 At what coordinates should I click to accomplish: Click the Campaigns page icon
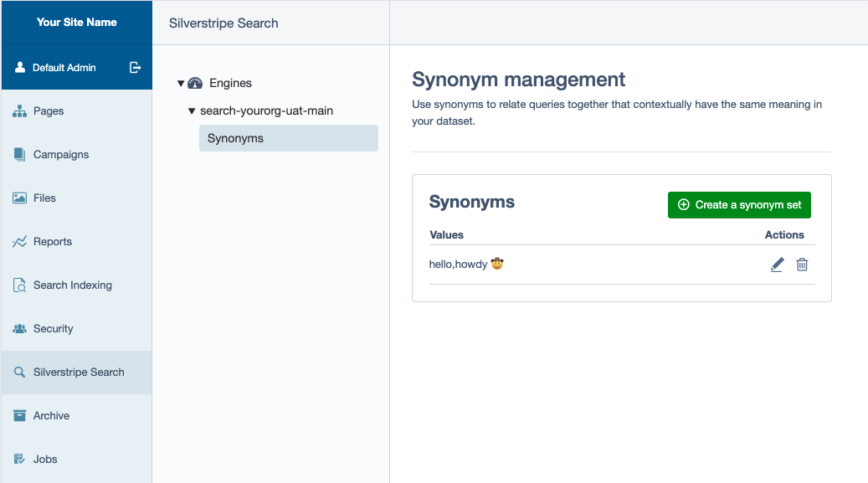click(x=19, y=155)
